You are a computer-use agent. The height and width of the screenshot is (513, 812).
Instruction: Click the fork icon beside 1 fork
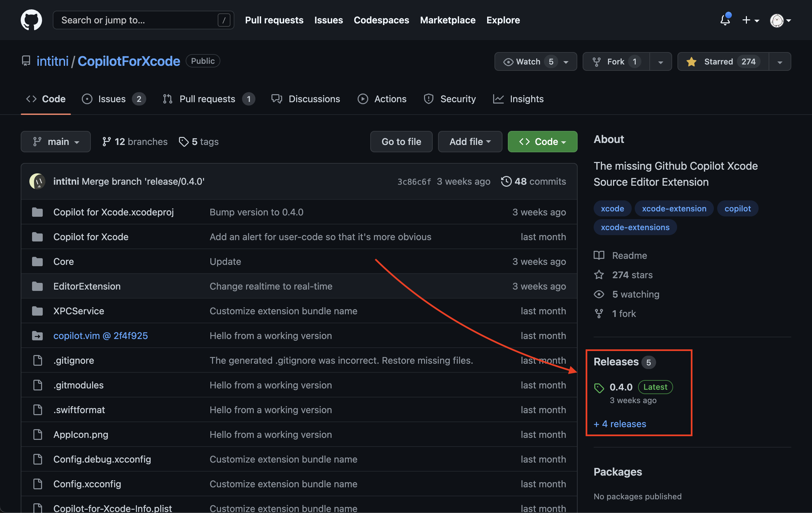click(x=599, y=313)
